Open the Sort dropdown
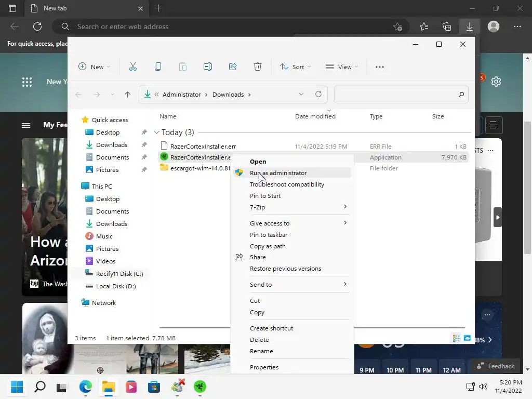 click(295, 67)
